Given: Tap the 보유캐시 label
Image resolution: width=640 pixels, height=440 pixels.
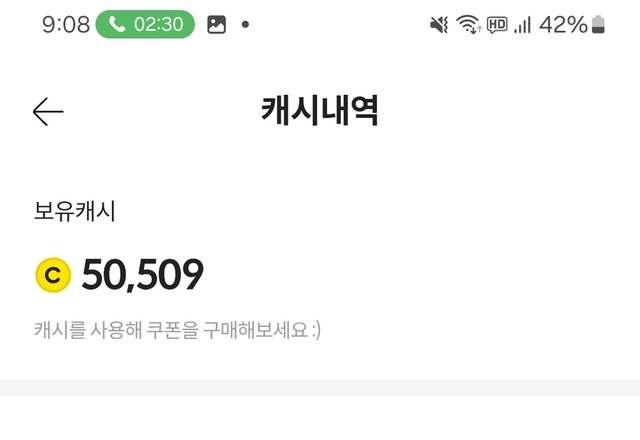Looking at the screenshot, I should point(75,212).
